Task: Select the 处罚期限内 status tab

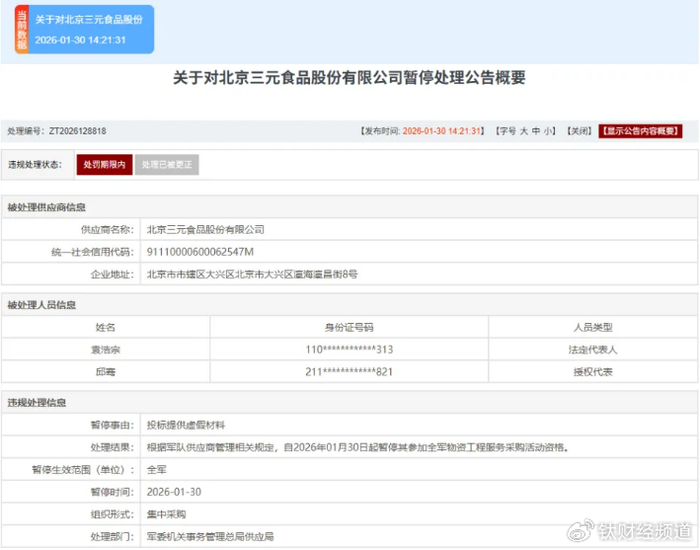Action: (x=104, y=164)
